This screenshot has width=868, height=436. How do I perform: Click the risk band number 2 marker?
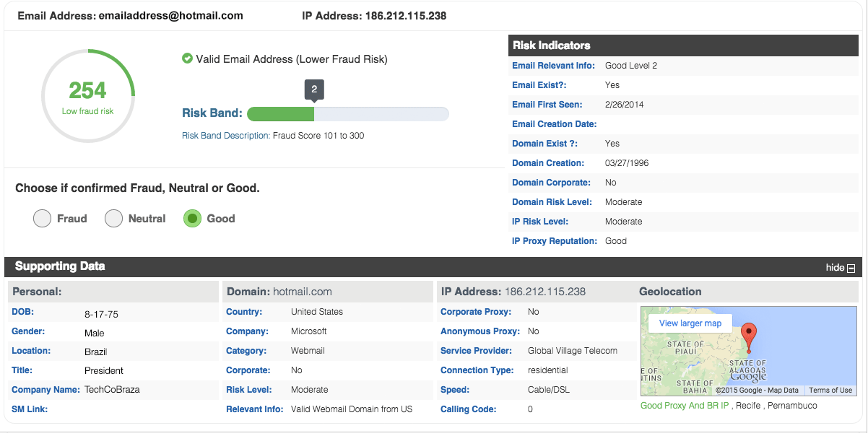(x=313, y=90)
